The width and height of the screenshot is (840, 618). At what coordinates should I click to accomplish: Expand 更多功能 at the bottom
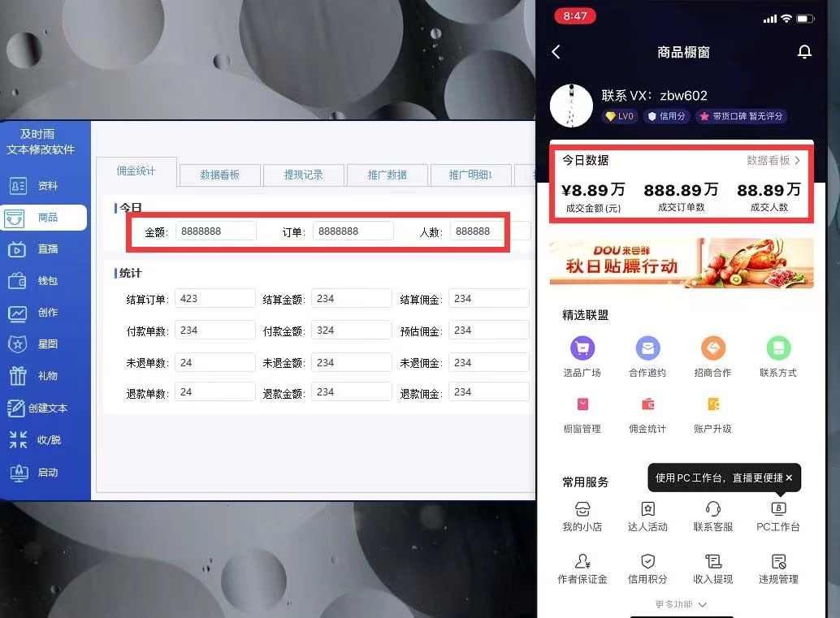point(681,604)
